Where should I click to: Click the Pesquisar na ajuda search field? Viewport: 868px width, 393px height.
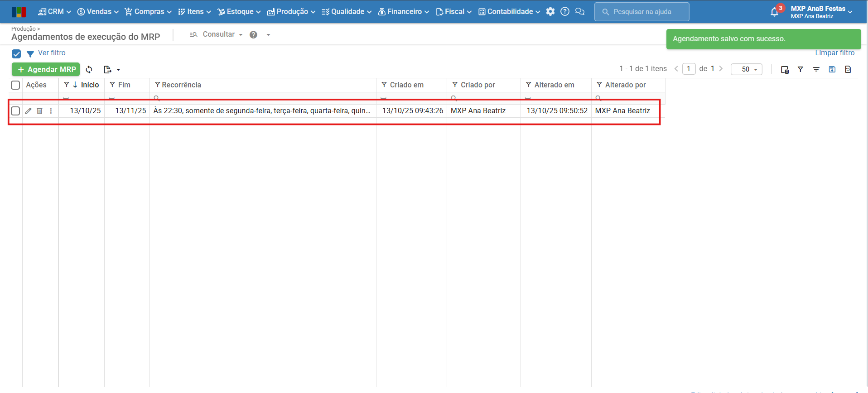pyautogui.click(x=641, y=12)
